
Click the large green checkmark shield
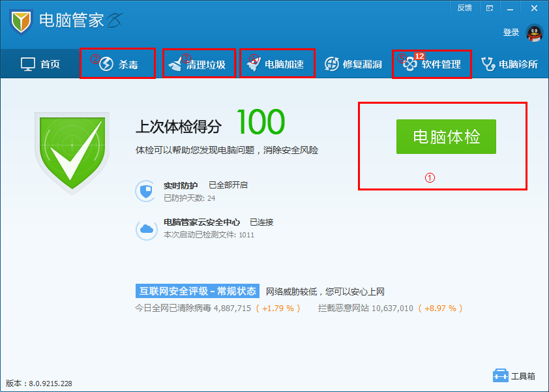click(72, 153)
